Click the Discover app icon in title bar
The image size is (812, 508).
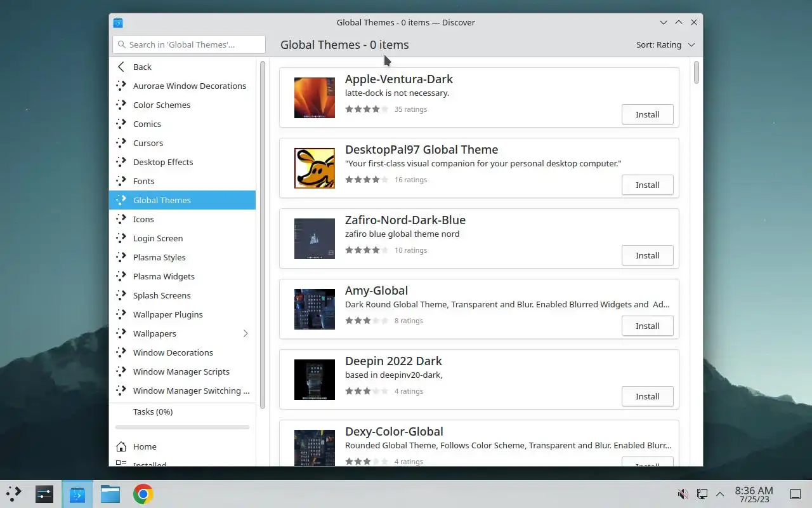118,22
